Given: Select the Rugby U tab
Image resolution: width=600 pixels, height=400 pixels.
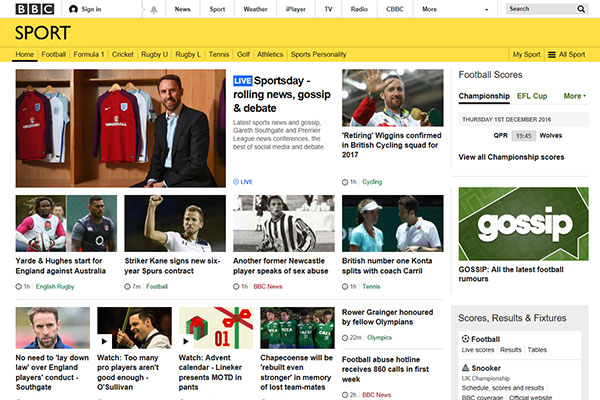Looking at the screenshot, I should coord(154,54).
